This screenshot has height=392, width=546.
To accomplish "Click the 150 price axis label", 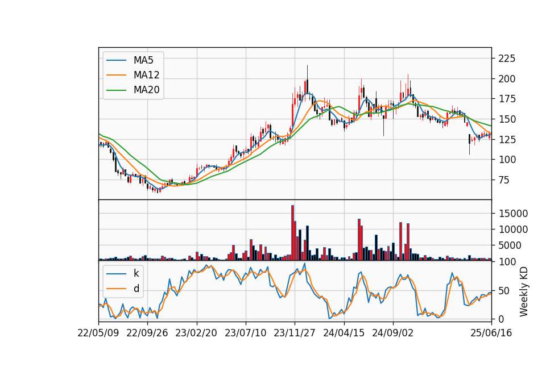I will pos(507,119).
